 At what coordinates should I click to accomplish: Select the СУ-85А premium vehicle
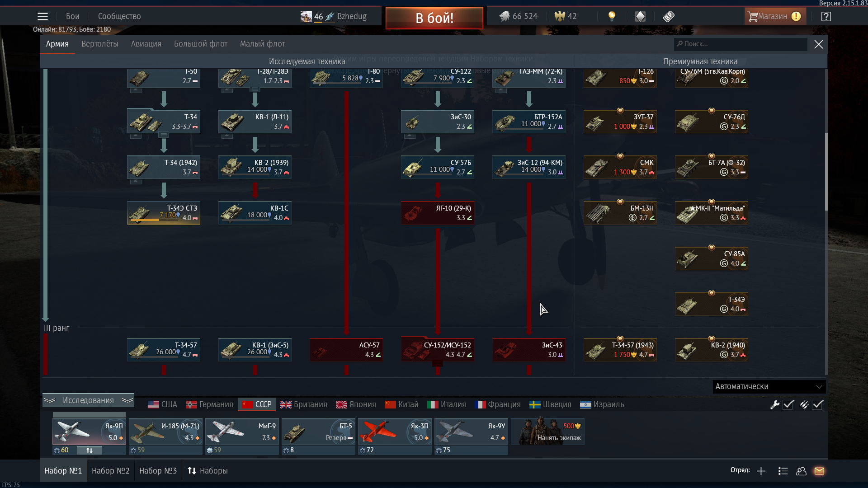[712, 258]
